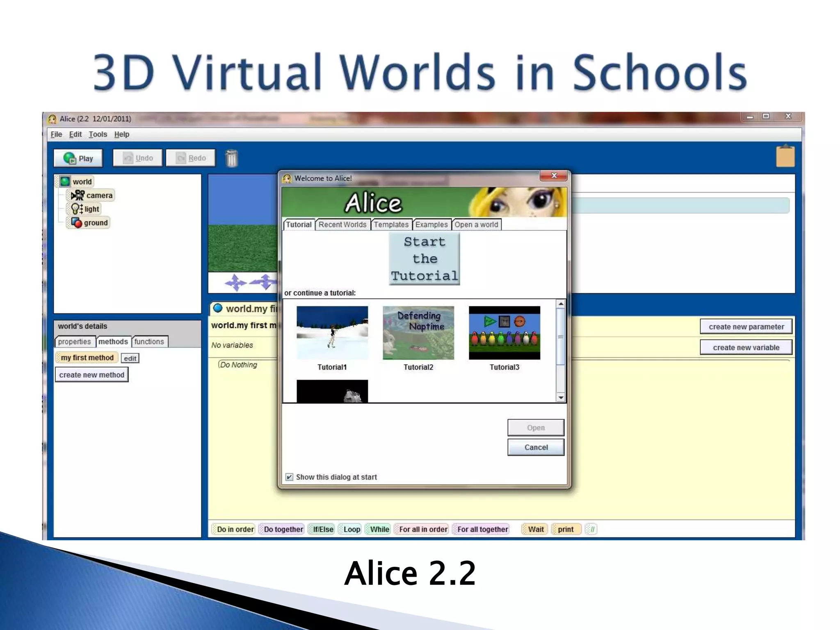
Task: Click the Open button in dialog
Action: (536, 428)
